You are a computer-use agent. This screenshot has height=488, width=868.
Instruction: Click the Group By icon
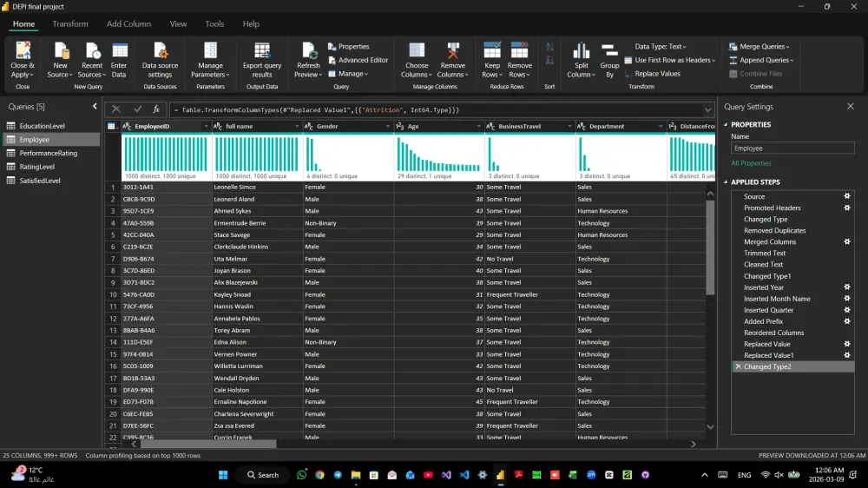pos(609,50)
